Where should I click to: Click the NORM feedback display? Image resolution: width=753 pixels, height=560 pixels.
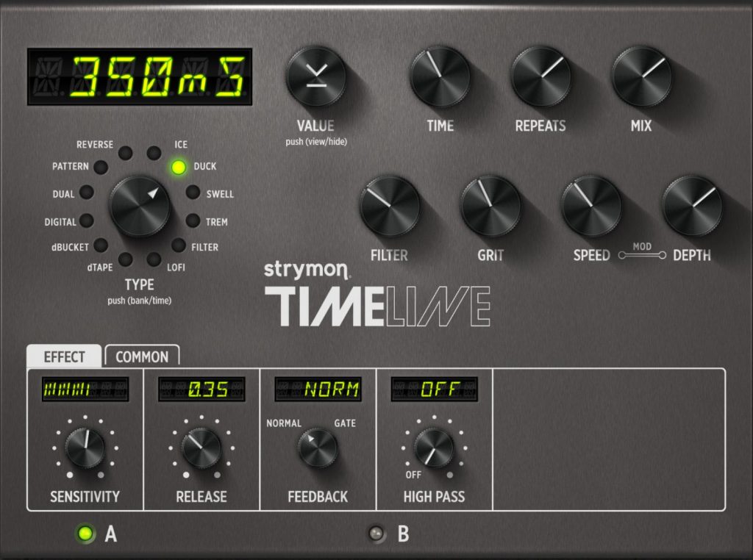pos(318,389)
